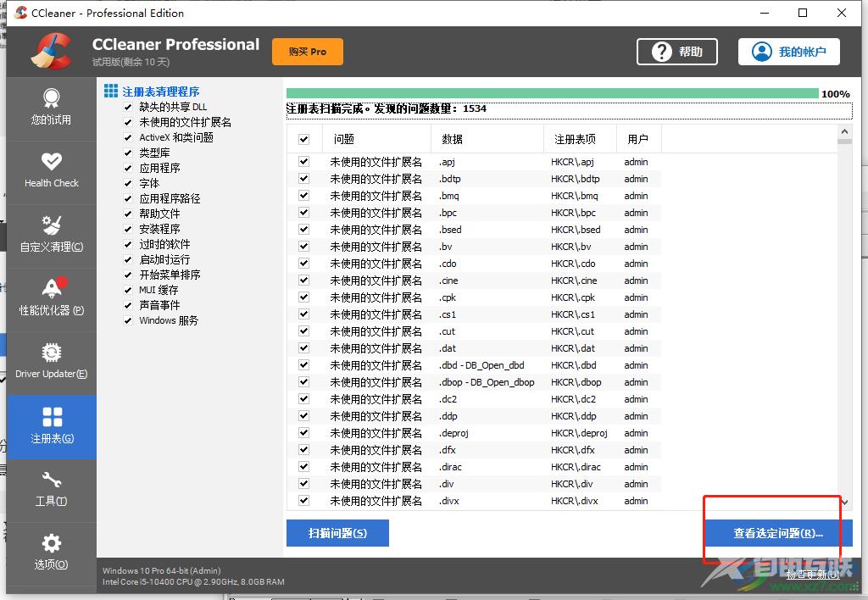Open the Options (选项) settings

coord(51,553)
